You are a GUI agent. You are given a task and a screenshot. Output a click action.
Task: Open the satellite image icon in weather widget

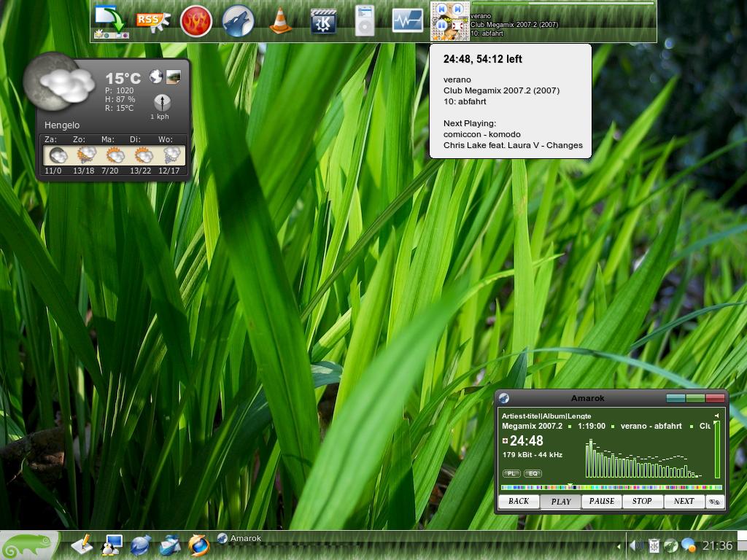pos(174,77)
